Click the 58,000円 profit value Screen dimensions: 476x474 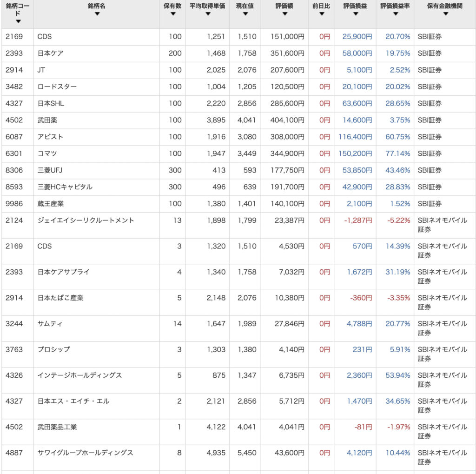[357, 53]
